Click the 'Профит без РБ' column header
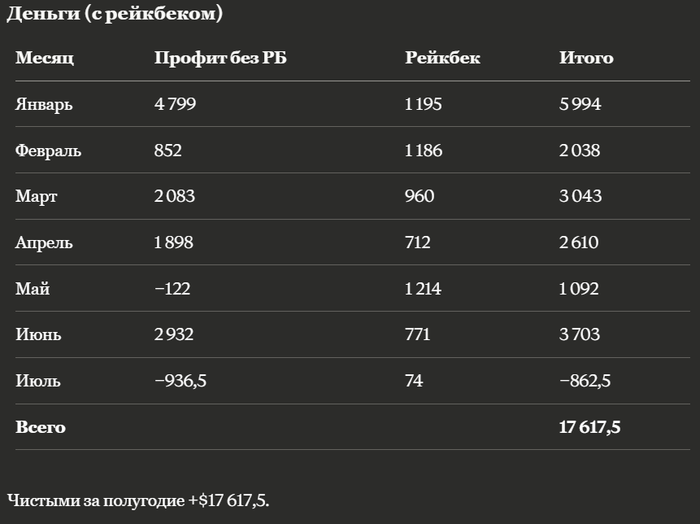Image resolution: width=700 pixels, height=524 pixels. pyautogui.click(x=221, y=58)
